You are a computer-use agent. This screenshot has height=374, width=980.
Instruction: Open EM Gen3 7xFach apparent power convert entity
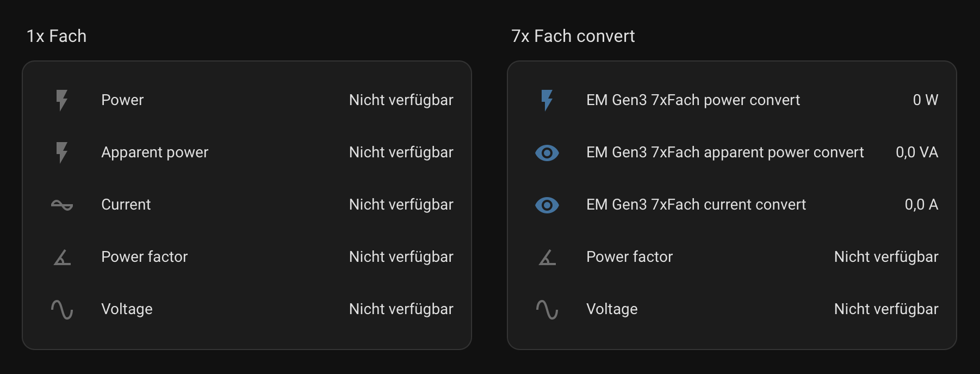tap(725, 152)
